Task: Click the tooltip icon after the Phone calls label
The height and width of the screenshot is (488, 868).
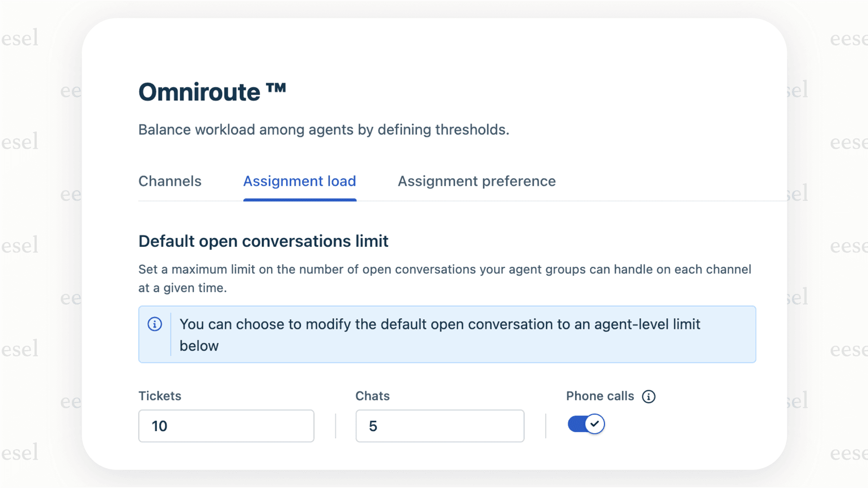Action: click(650, 397)
